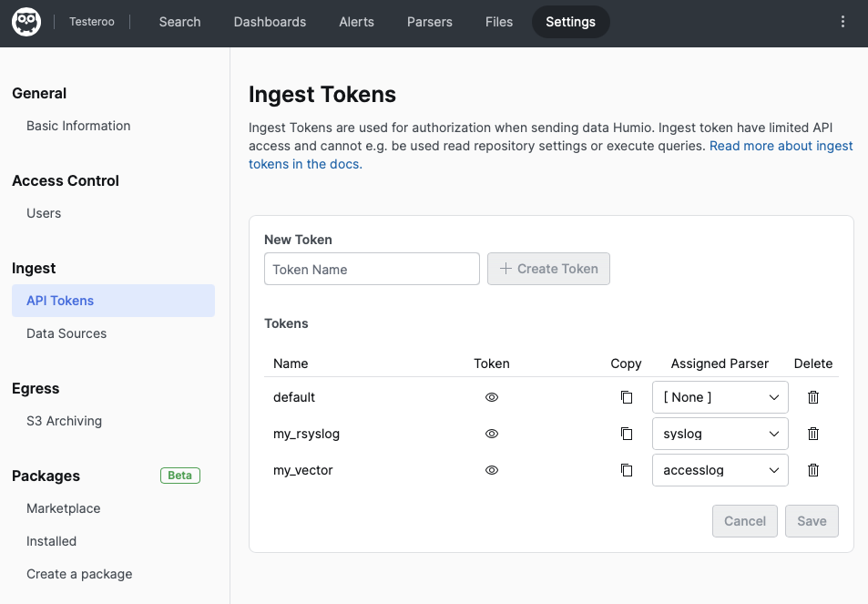Open the Alerts page

point(356,21)
